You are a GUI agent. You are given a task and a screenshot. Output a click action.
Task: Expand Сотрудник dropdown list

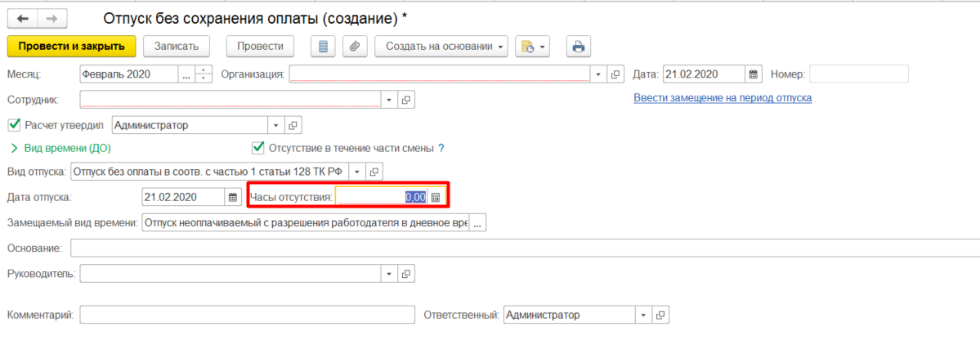coord(389,100)
